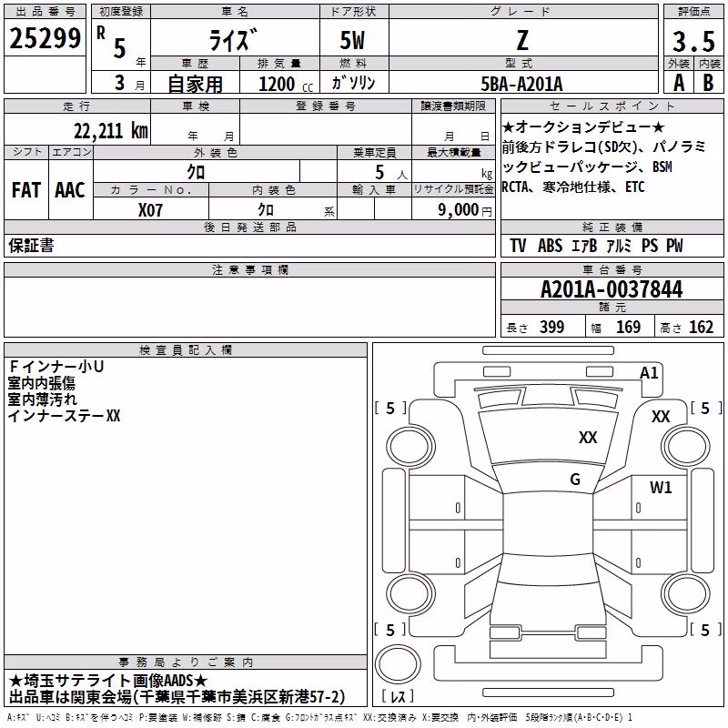Click PS in genuine equipment
728x728 pixels.
[x=650, y=246]
